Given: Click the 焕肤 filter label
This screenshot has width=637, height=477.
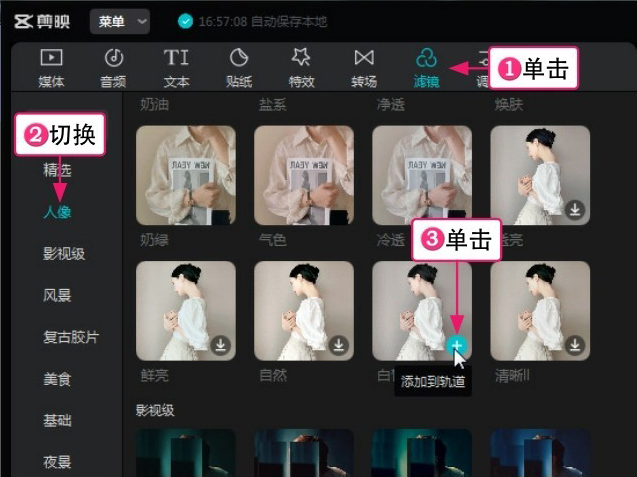Looking at the screenshot, I should (509, 105).
